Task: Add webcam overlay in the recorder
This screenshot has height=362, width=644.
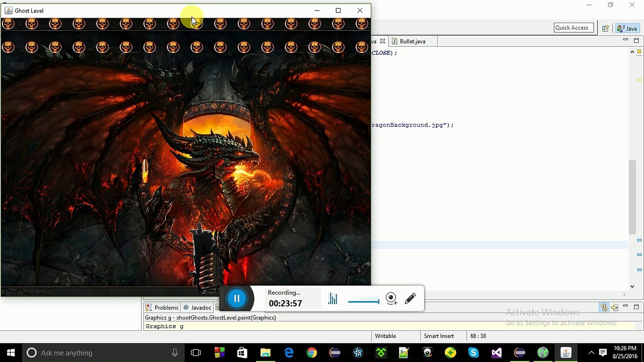Action: [x=391, y=299]
